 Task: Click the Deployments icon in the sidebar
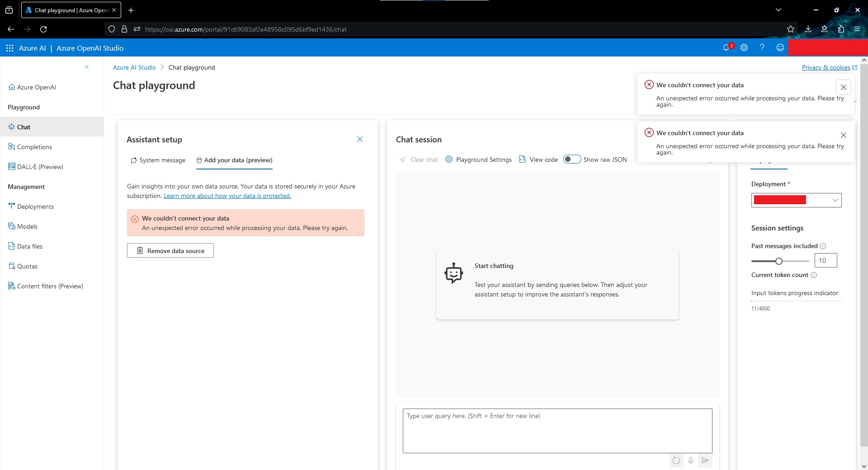(x=12, y=207)
